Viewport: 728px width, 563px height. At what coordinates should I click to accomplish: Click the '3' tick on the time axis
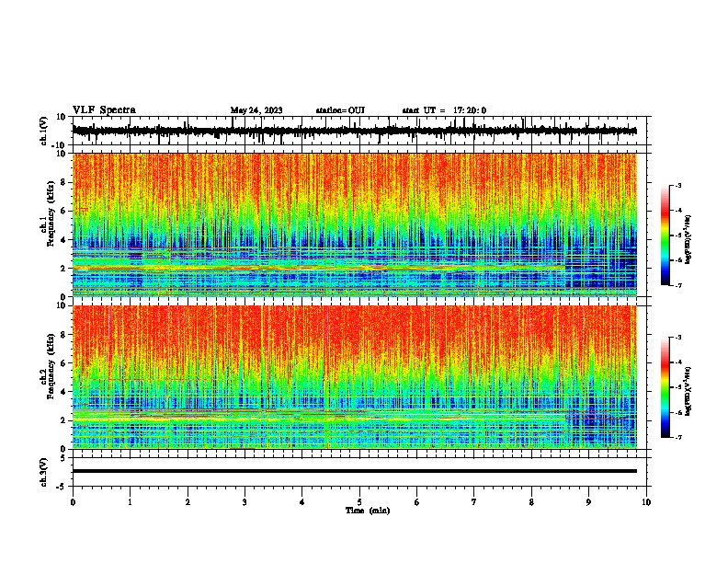coord(245,502)
